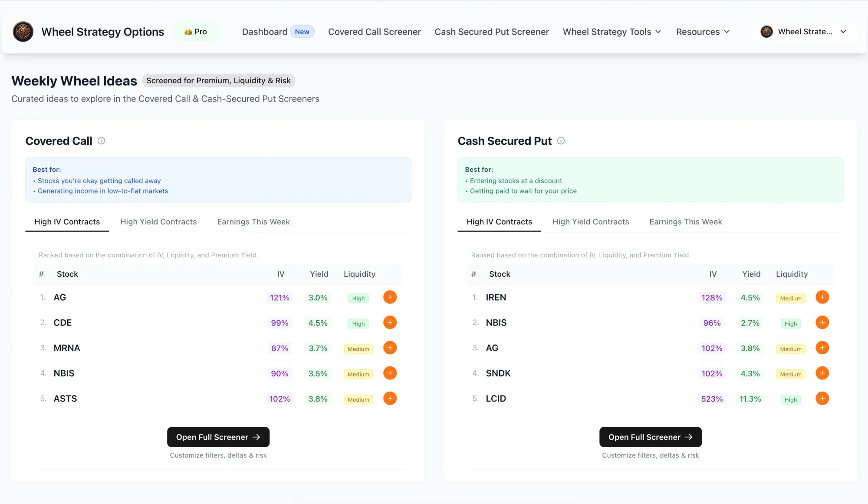Screen dimensions: 868x504
Task: Click the CDE stock row in Covered Call
Action: pos(62,323)
